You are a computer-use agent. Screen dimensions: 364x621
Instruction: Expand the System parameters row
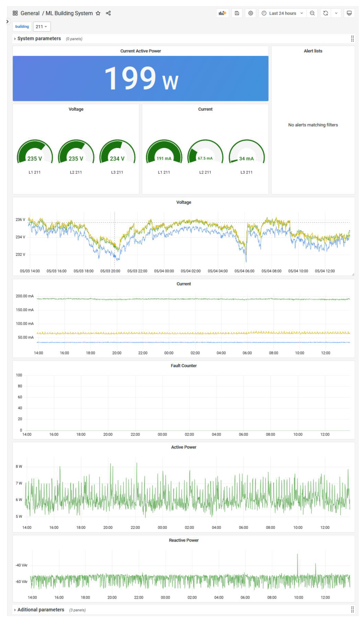pyautogui.click(x=39, y=39)
